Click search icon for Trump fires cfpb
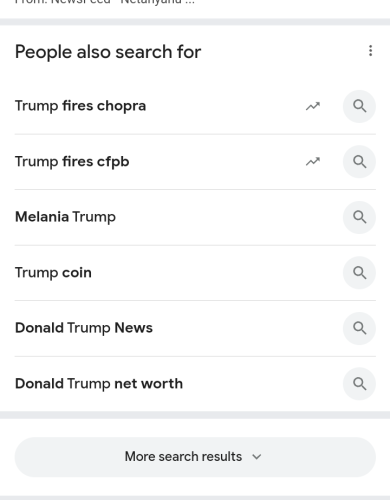The width and height of the screenshot is (390, 500). 359,162
